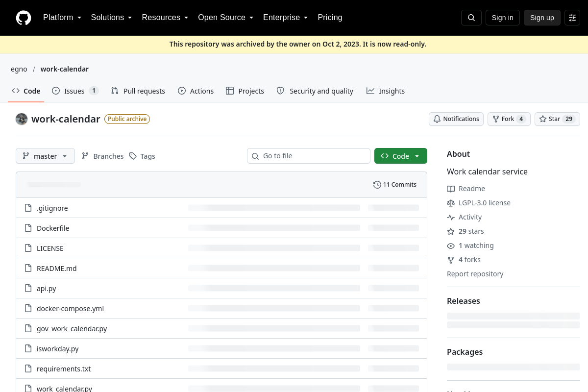
Task: Open the Security and quality tab
Action: 315,91
